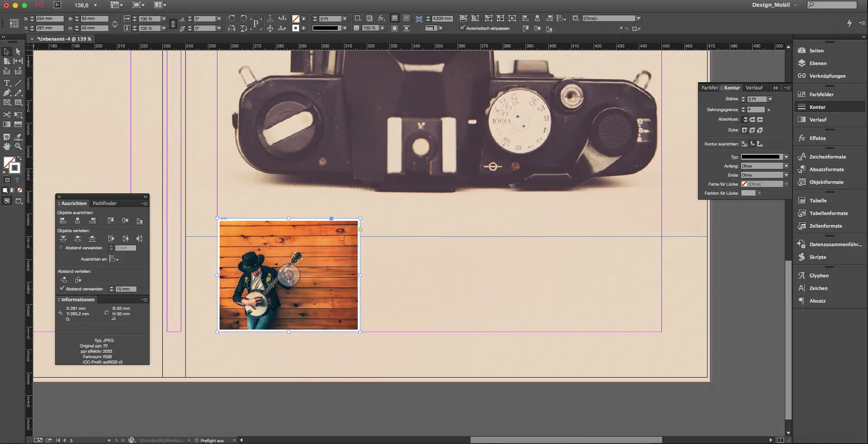The width and height of the screenshot is (868, 444).
Task: Align objects to left edges
Action: click(x=63, y=221)
